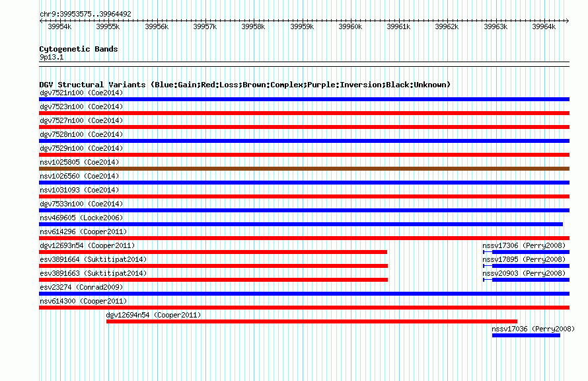
Task: Click nsv1026560 (Coe2014) label
Action: [x=79, y=176]
